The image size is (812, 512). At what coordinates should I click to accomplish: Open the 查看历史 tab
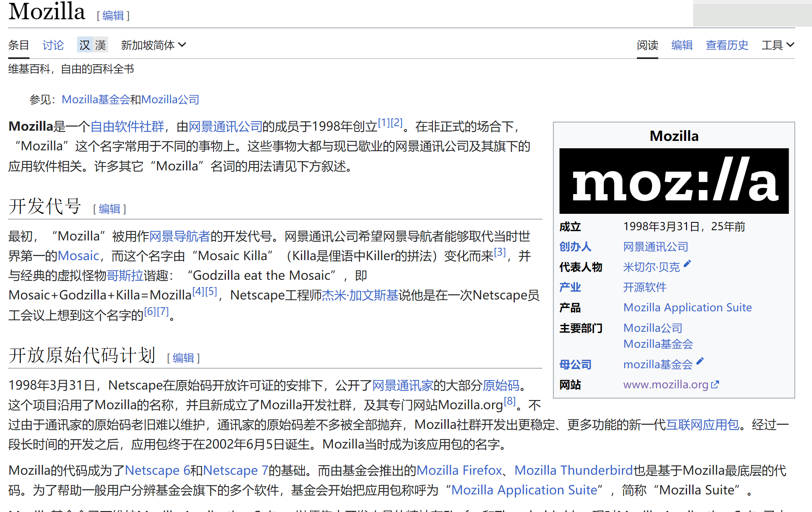pyautogui.click(x=727, y=45)
